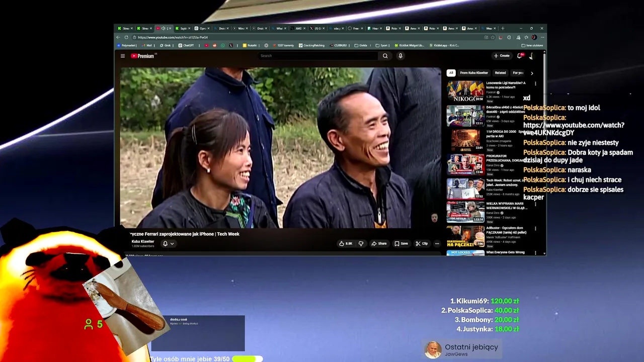Mute the playing YouTube tab speaker icon

pos(163,28)
